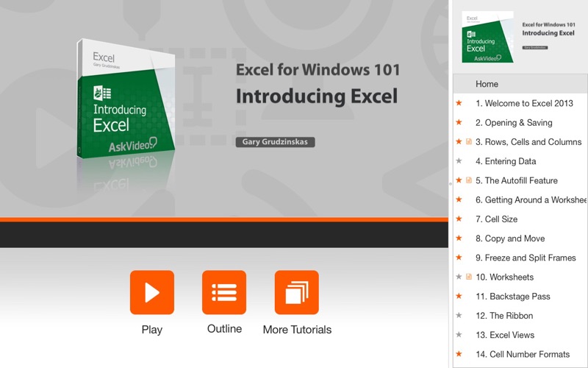
Task: Toggle the star beside Backstage Pass
Action: pos(459,296)
